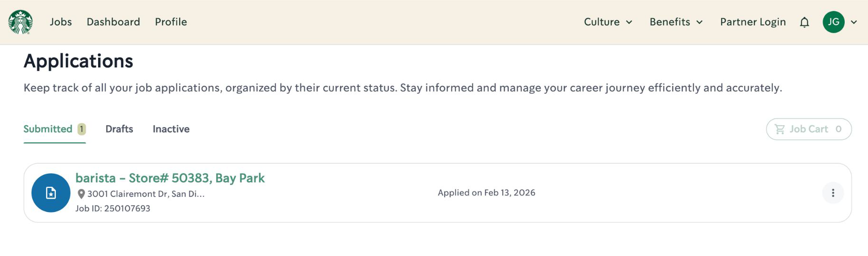Switch to the Drafts tab

pyautogui.click(x=119, y=129)
